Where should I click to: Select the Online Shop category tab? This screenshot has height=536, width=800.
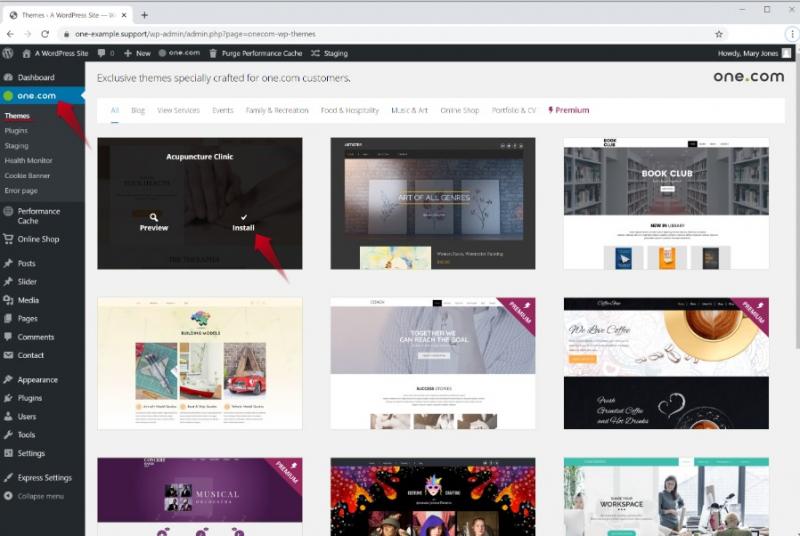click(460, 110)
